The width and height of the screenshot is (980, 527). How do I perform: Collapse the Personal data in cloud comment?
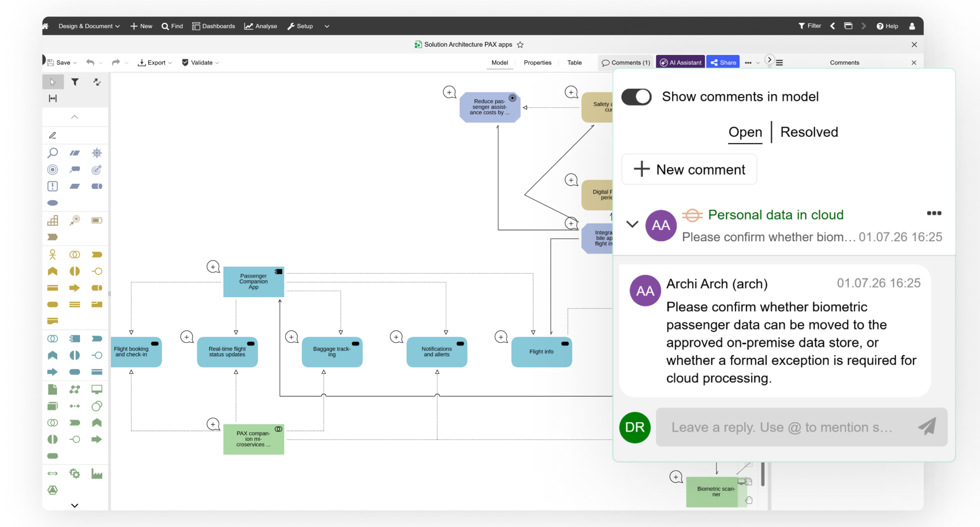(x=632, y=224)
